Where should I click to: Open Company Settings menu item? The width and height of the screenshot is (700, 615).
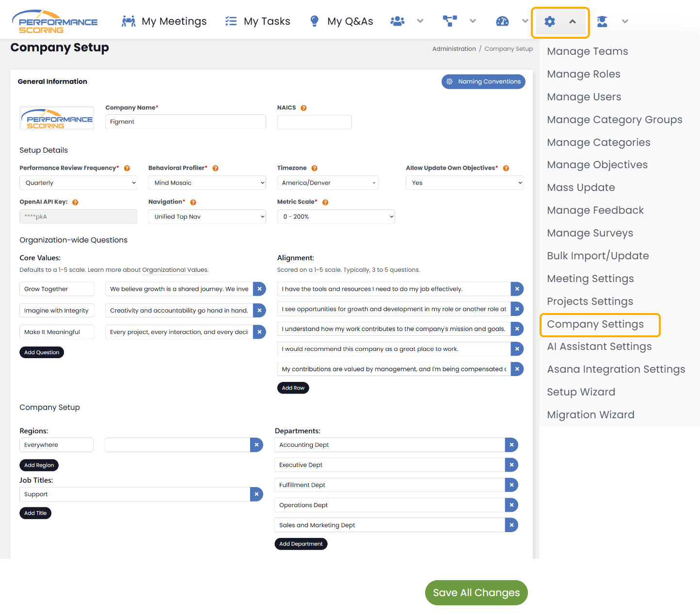coord(595,324)
